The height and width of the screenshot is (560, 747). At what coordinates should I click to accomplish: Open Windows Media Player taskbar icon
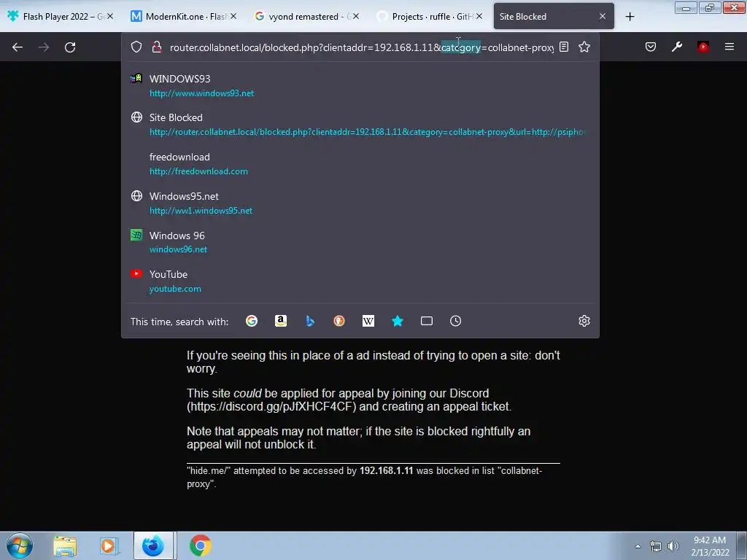(108, 545)
